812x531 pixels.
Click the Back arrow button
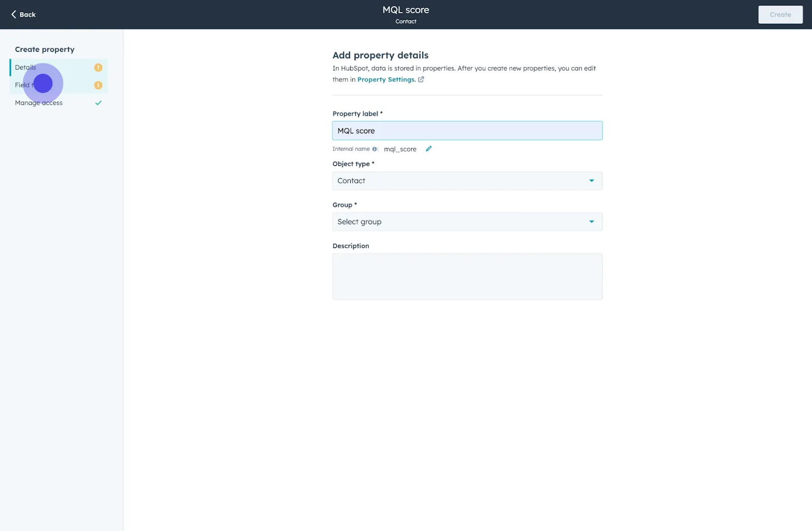pos(23,14)
